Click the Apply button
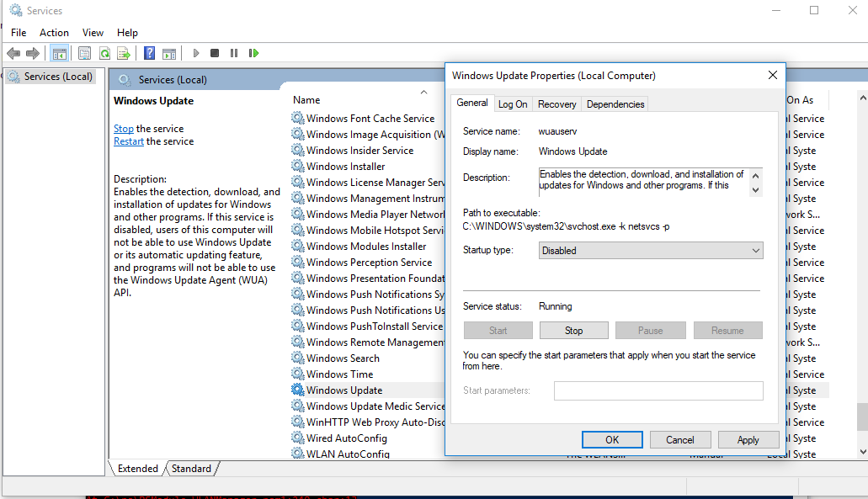The height and width of the screenshot is (499, 868). pyautogui.click(x=748, y=439)
